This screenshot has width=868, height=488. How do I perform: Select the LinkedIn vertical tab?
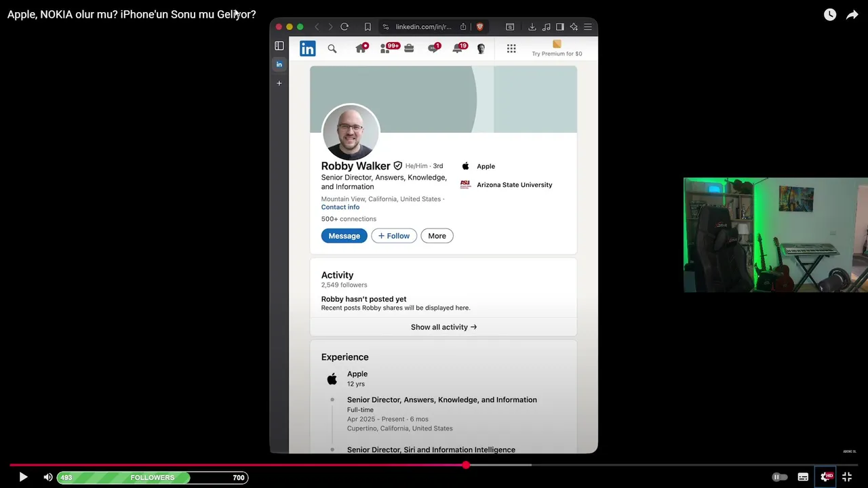coord(279,64)
